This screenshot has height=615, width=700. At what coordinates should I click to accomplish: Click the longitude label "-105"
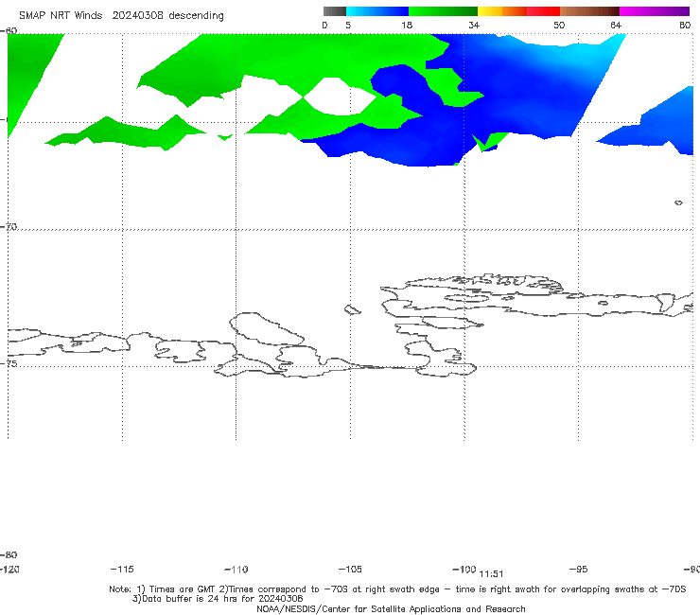(x=350, y=569)
